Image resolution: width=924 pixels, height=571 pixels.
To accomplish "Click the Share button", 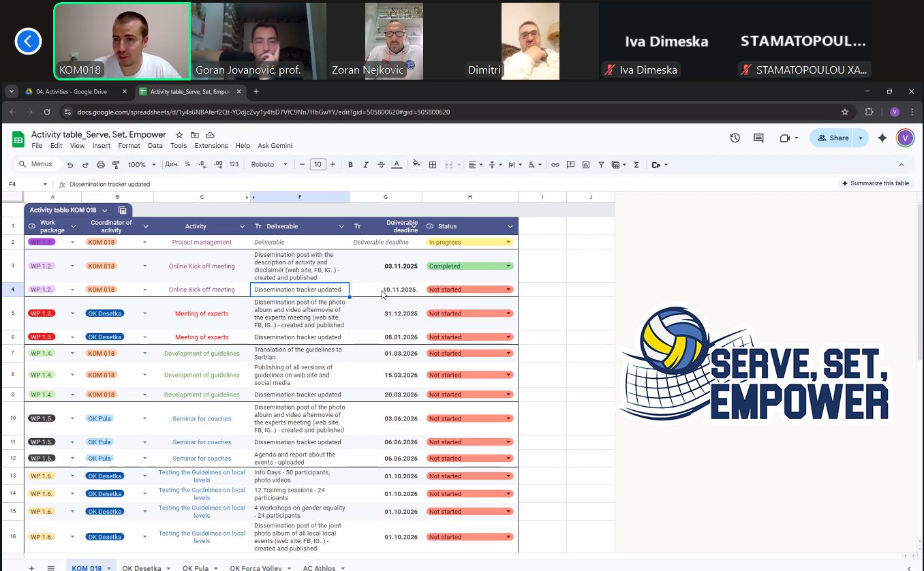I will pos(833,138).
